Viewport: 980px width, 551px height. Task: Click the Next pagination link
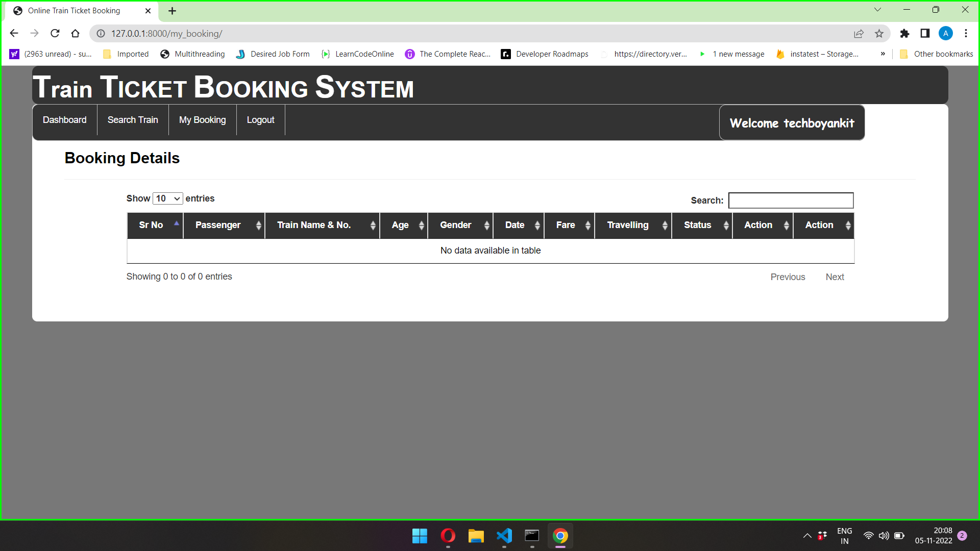click(835, 277)
